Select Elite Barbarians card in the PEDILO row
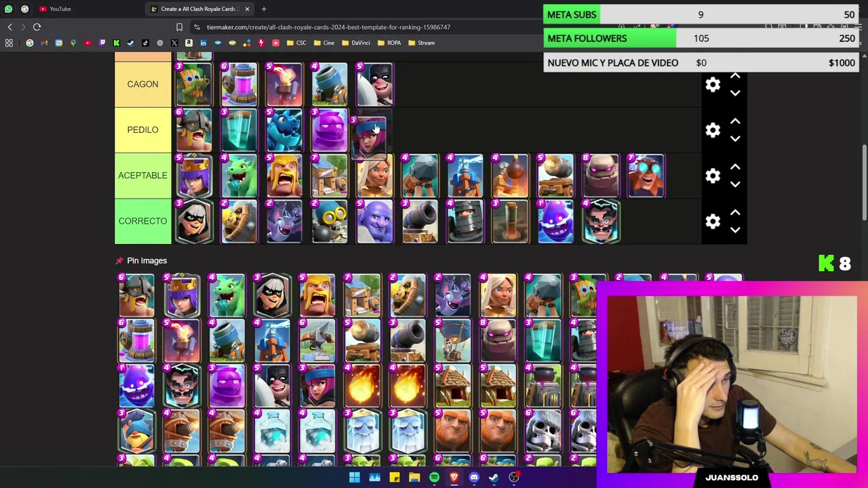Viewport: 868px width, 488px height. click(x=193, y=129)
